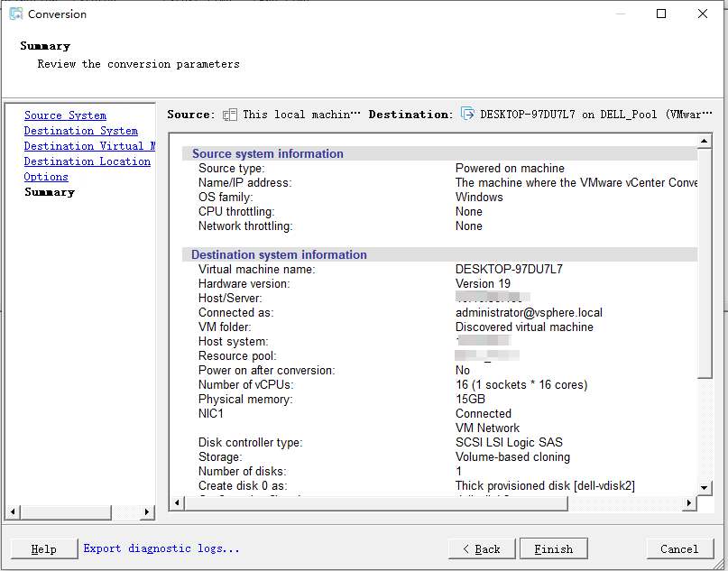The image size is (728, 571).
Task: Close the Conversion window
Action: 703,14
